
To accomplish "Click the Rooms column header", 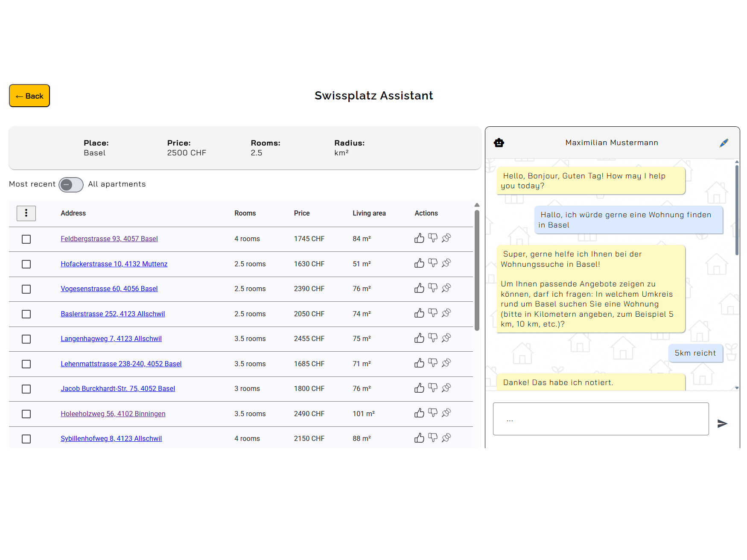I will [x=245, y=213].
